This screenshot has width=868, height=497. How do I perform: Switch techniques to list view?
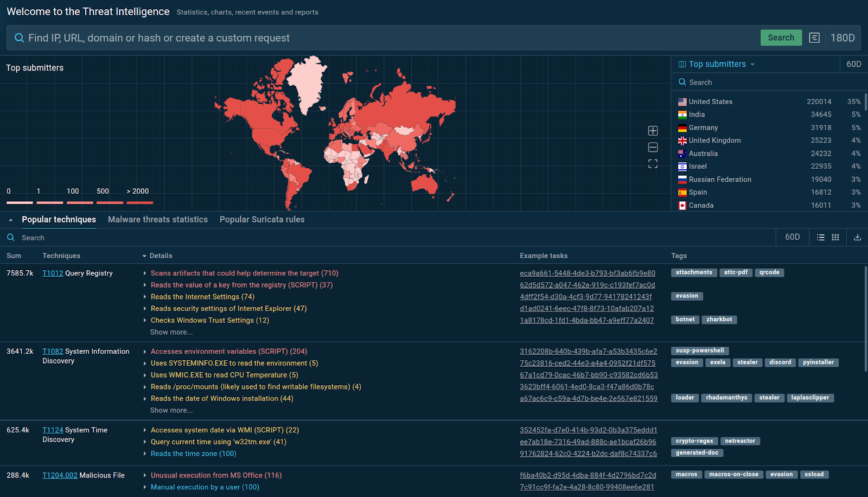click(821, 237)
